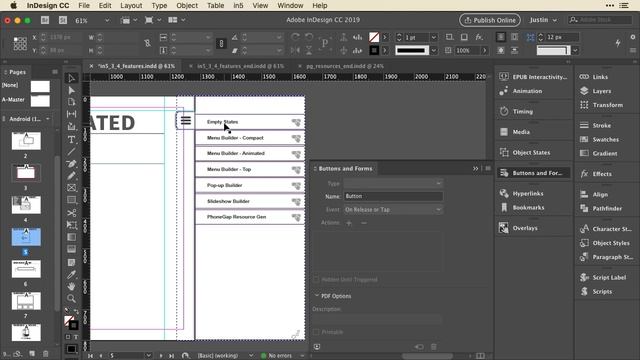Screen dimensions: 640x360
Task: Open the EPUB Interactivity panel
Action: tap(533, 77)
